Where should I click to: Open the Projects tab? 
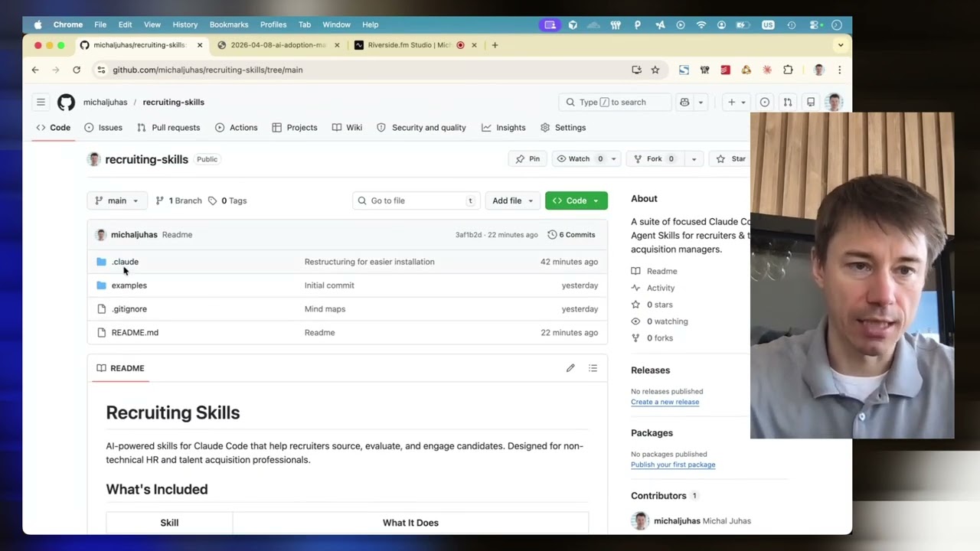pos(295,128)
